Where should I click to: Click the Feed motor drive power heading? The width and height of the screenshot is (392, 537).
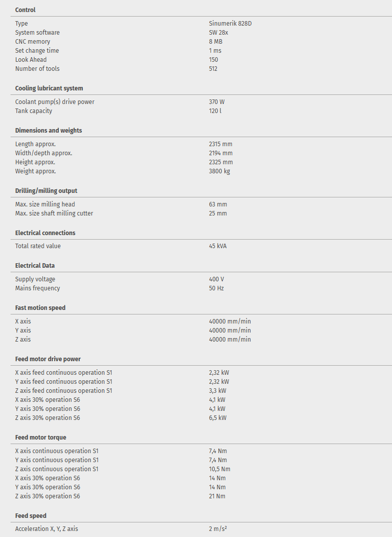pyautogui.click(x=48, y=359)
